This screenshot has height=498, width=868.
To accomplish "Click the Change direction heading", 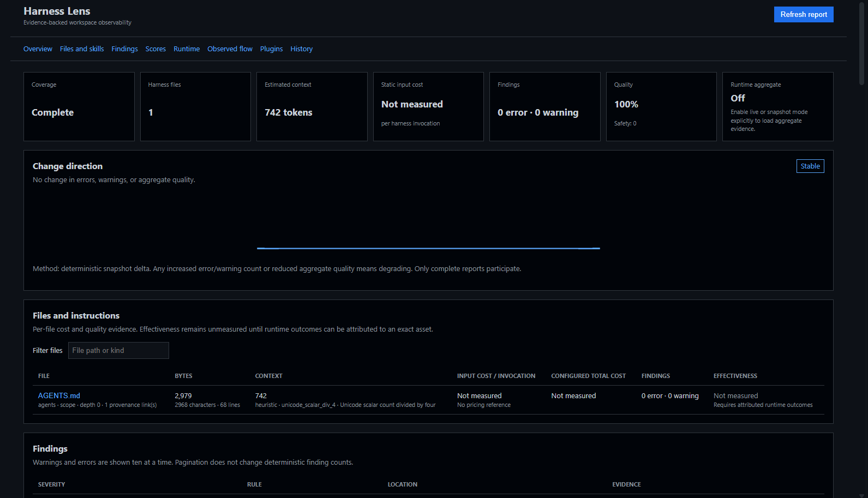I will (x=68, y=166).
